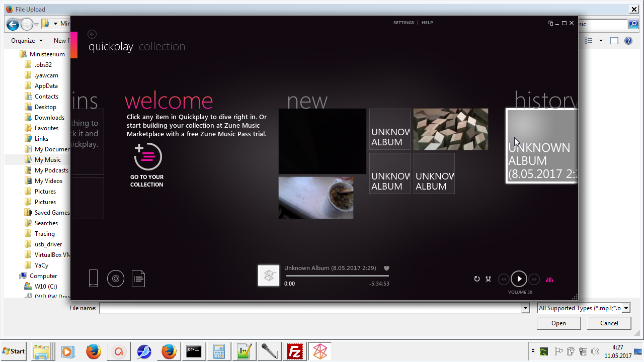This screenshot has width=644, height=362.
Task: Switch to the quickplay tab
Action: click(111, 47)
